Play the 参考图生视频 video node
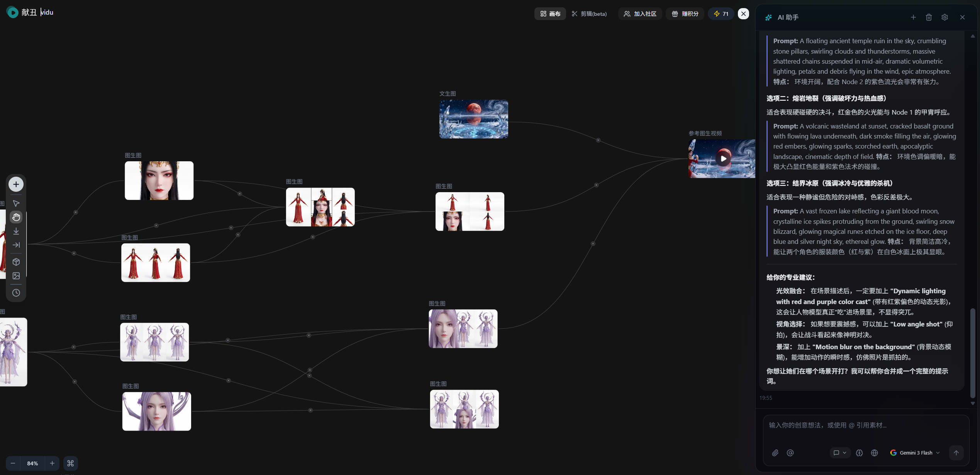This screenshot has height=475, width=980. pos(723,159)
